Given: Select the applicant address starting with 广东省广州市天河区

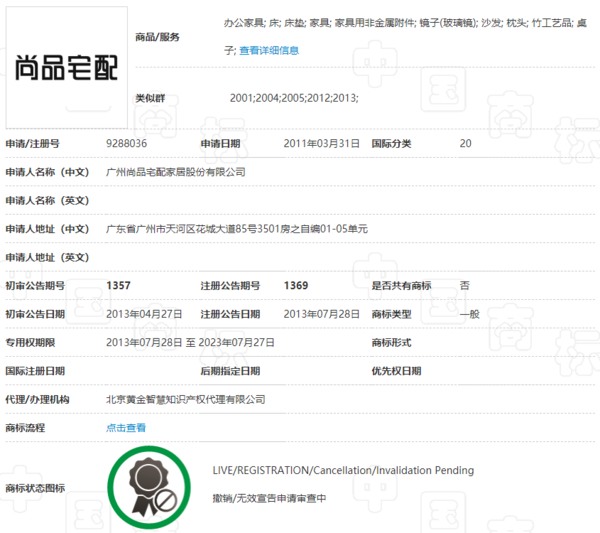Looking at the screenshot, I should pyautogui.click(x=237, y=229).
